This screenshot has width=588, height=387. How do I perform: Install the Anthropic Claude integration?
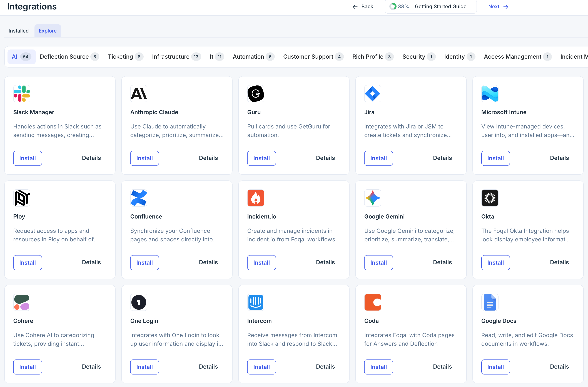point(144,158)
